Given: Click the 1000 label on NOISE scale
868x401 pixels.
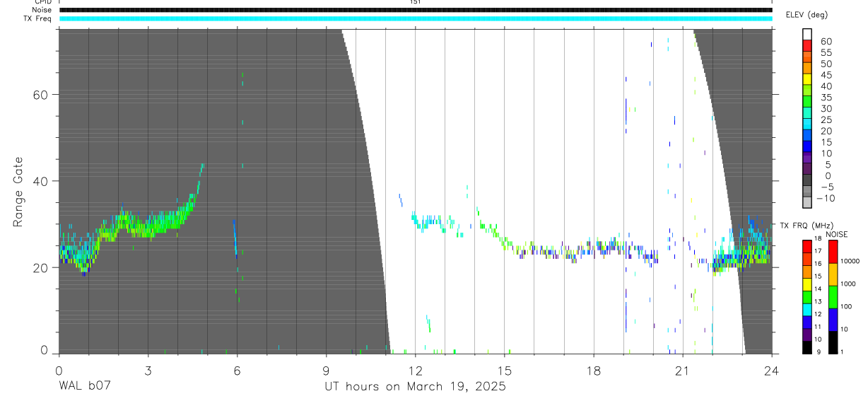Looking at the screenshot, I should (x=848, y=284).
